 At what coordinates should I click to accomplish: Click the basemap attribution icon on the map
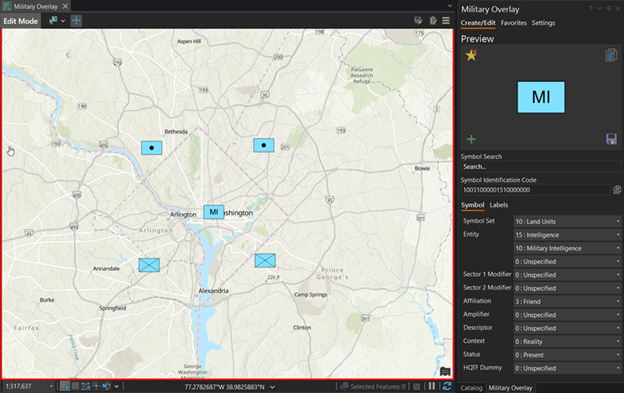click(445, 372)
